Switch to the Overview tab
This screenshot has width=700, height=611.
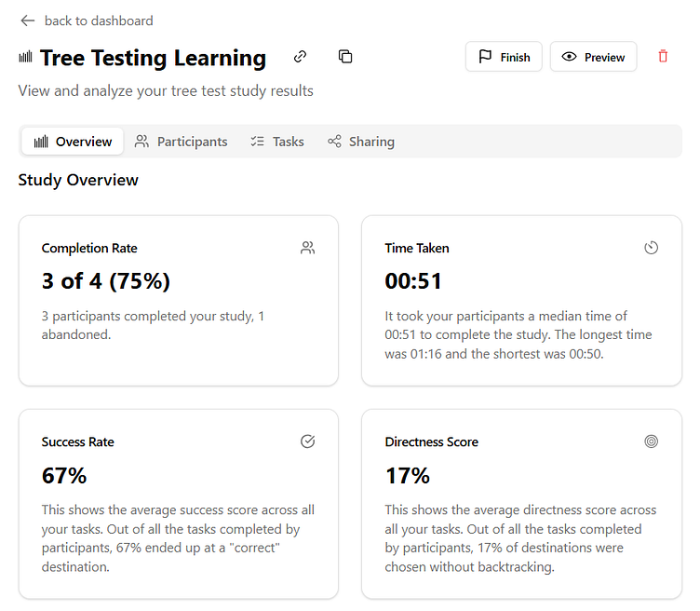tap(74, 142)
